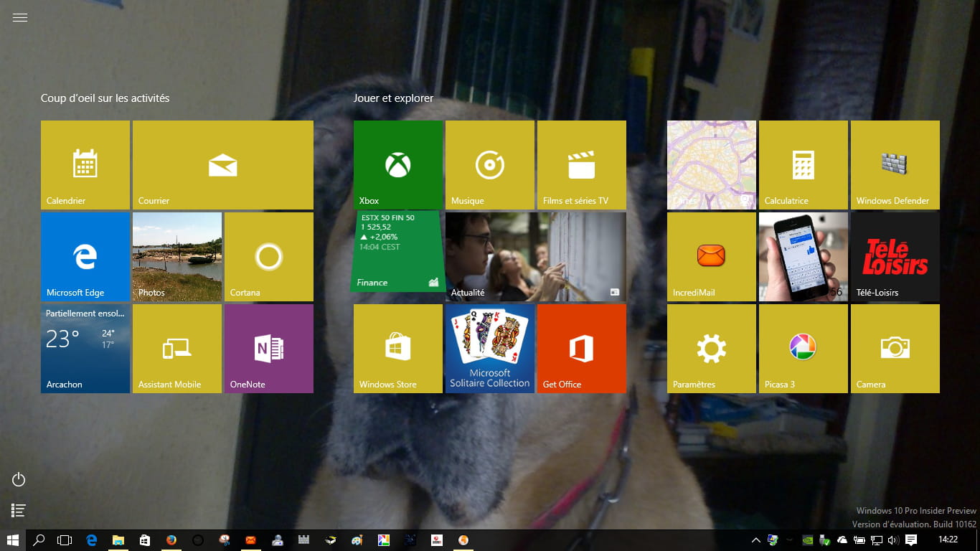Click the 14:22 taskbar clock

tap(948, 540)
